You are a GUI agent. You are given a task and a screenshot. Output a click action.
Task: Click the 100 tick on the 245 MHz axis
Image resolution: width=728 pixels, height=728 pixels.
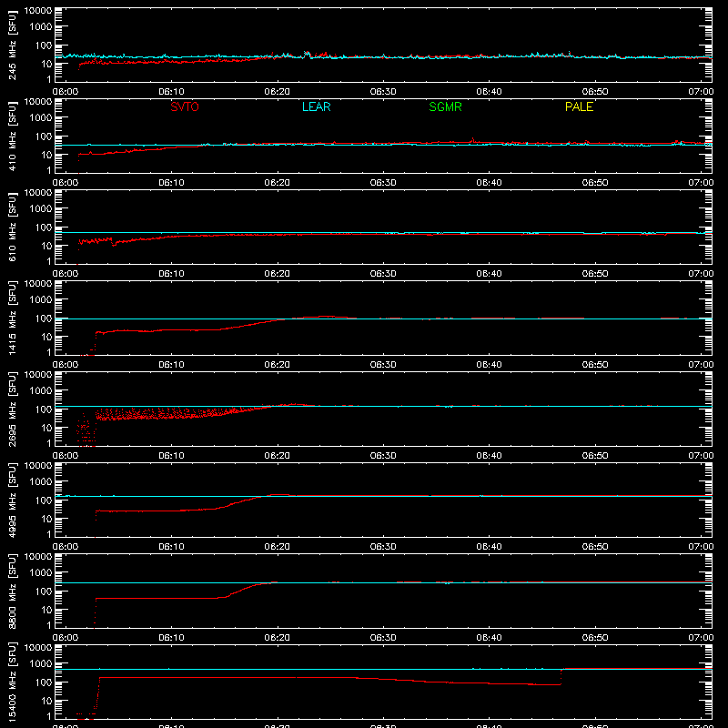click(x=43, y=45)
